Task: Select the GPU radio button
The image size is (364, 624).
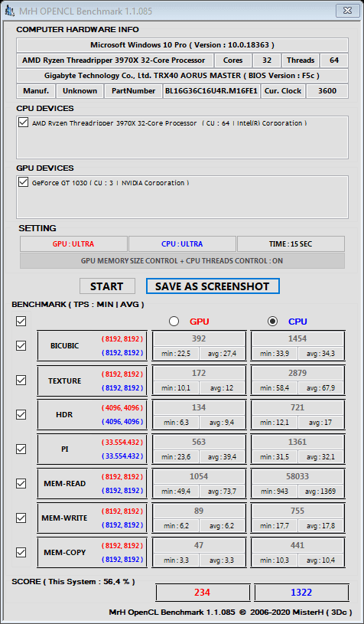Action: coord(174,321)
